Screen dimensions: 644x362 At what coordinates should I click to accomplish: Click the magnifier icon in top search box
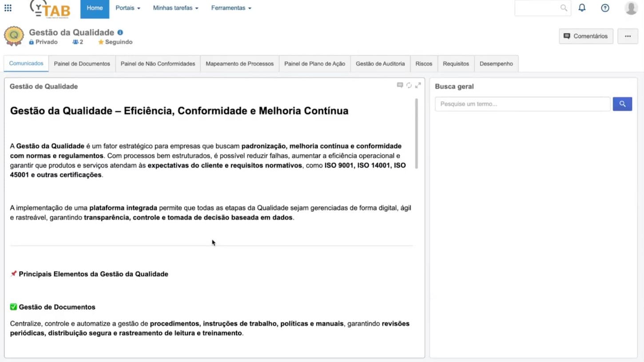click(x=564, y=8)
